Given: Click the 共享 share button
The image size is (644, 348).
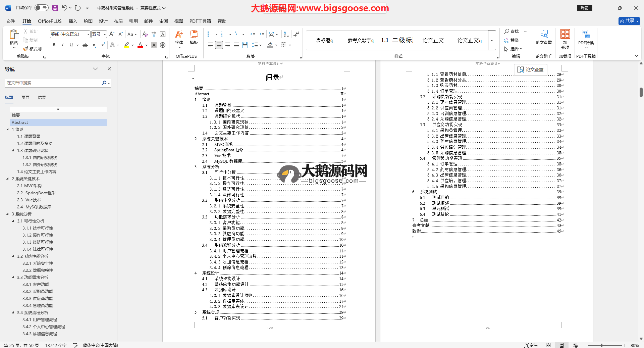Looking at the screenshot, I should (x=629, y=21).
